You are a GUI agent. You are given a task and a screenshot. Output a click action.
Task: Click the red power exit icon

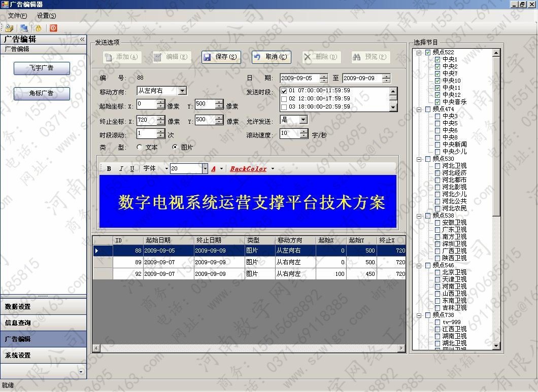click(x=53, y=28)
